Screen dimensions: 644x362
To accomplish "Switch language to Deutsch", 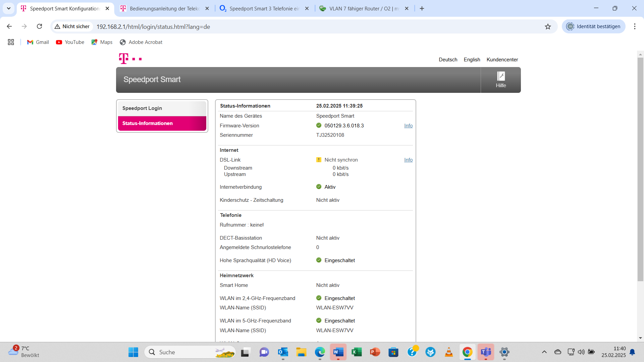I will tap(448, 60).
